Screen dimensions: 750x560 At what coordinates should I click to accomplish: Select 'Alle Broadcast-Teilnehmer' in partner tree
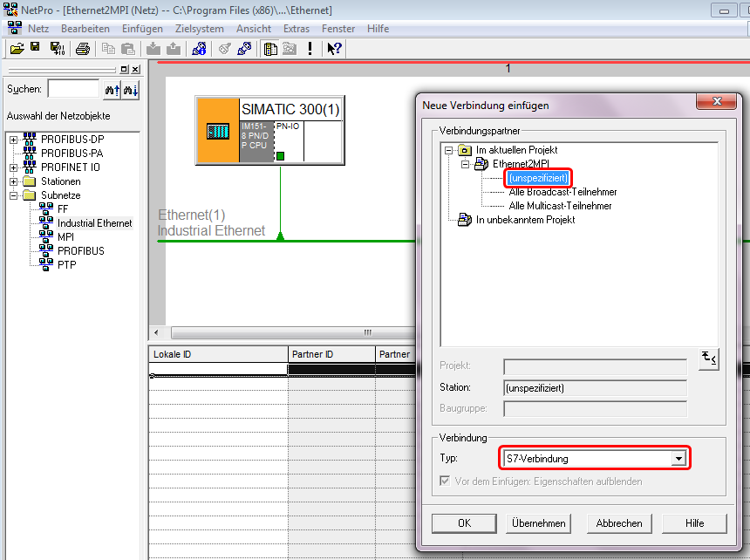coord(562,192)
